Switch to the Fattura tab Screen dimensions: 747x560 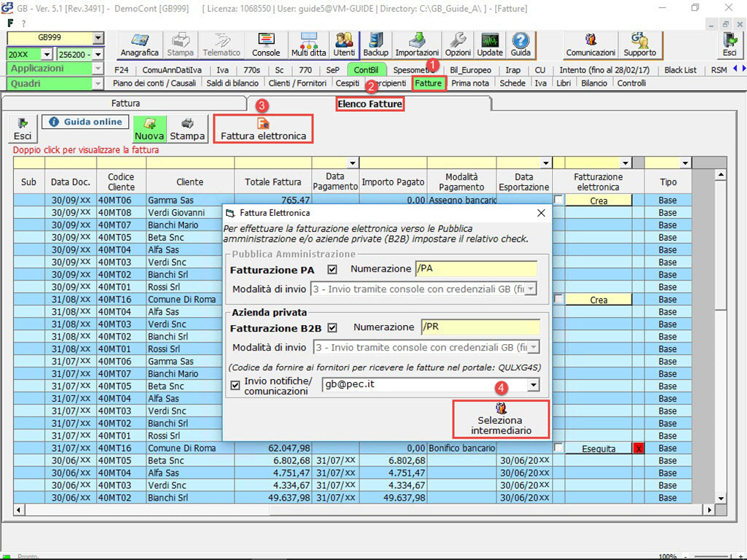click(x=126, y=103)
